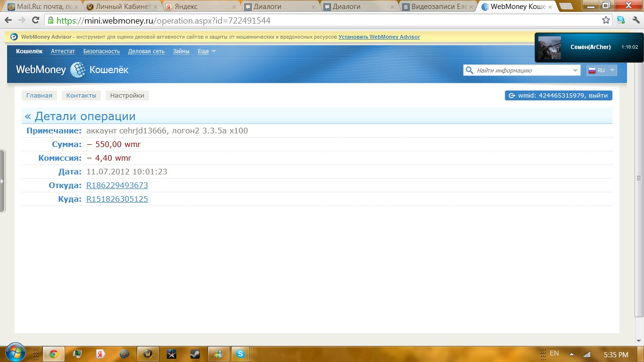This screenshot has height=362, width=644.
Task: Click Установить WebMoney Advisor link
Action: pyautogui.click(x=379, y=37)
